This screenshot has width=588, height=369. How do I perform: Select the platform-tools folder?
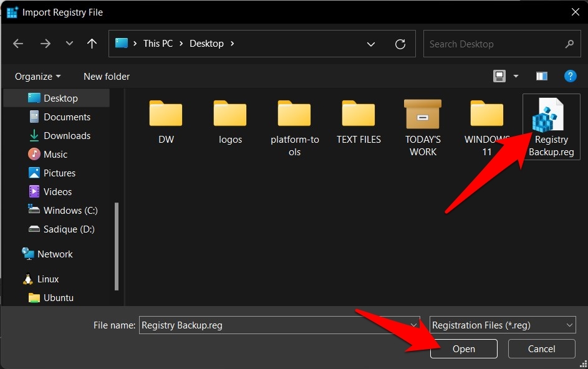tap(294, 128)
